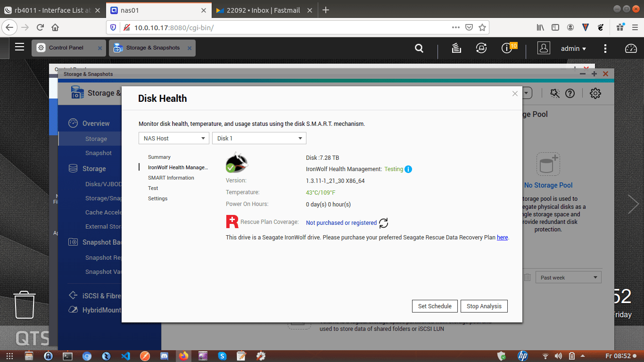Screen dimensions: 644x362
Task: Show applications grid in taskbar
Action: pos(9,356)
